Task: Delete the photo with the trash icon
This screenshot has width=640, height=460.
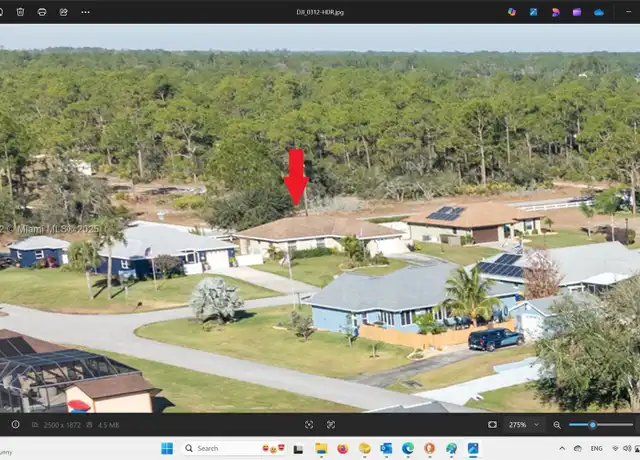Action: tap(20, 12)
